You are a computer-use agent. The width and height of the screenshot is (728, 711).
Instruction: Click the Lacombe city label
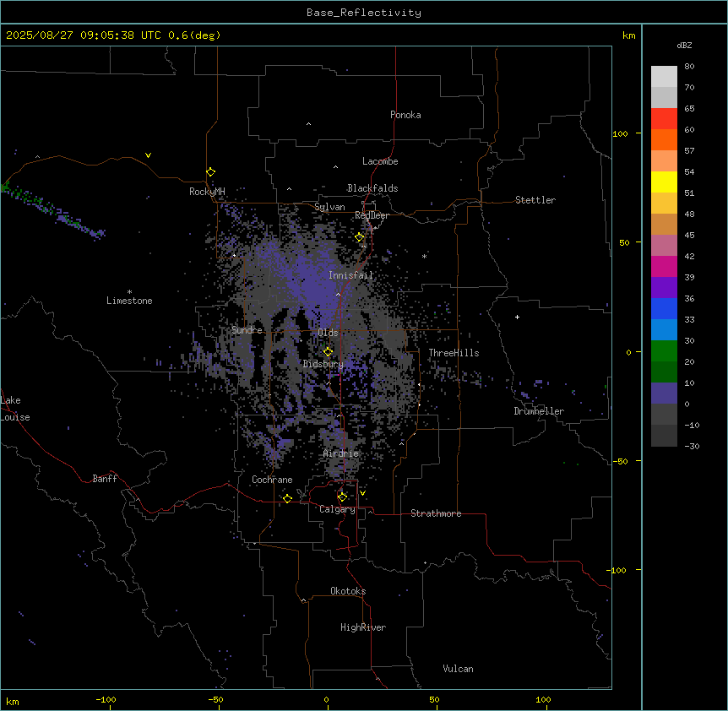(x=380, y=161)
